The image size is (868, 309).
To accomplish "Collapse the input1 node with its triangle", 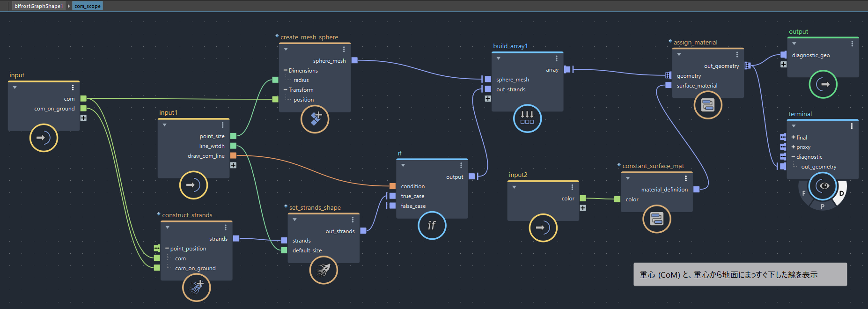I will point(165,125).
